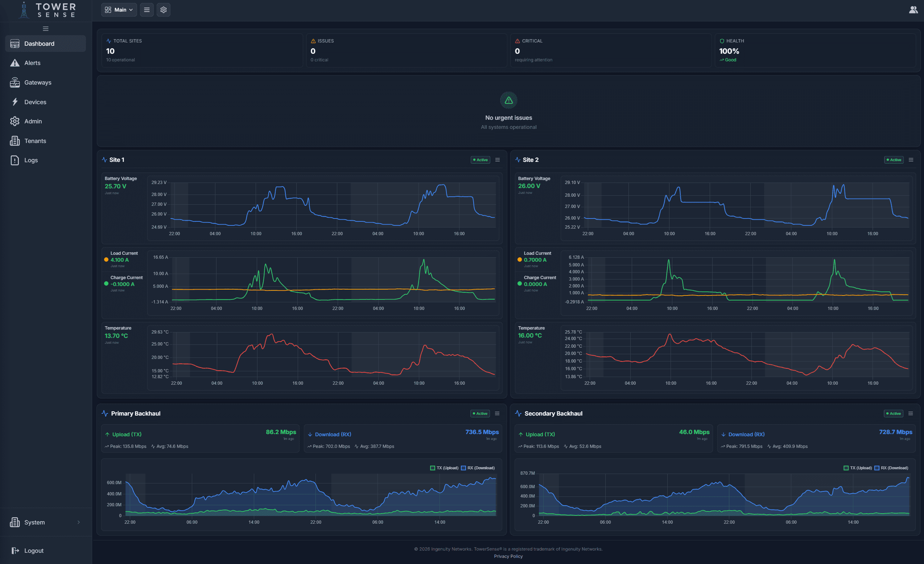The image size is (924, 564).
Task: Open the Site 1 card options menu
Action: (x=498, y=159)
